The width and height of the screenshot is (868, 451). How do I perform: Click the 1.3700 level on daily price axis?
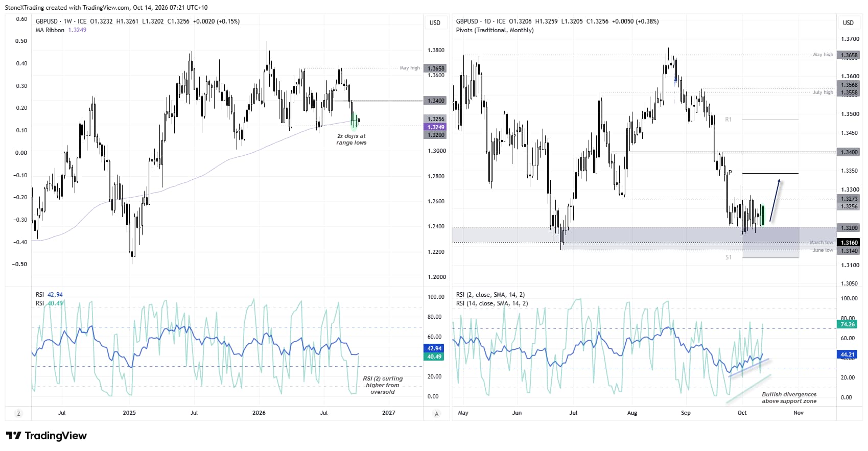(x=850, y=39)
